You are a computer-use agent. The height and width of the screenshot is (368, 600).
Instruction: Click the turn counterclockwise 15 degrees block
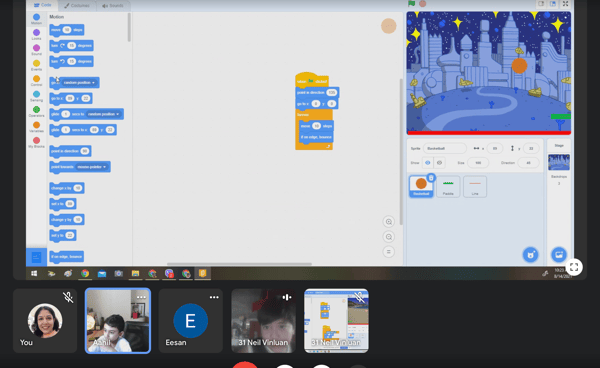coord(72,61)
